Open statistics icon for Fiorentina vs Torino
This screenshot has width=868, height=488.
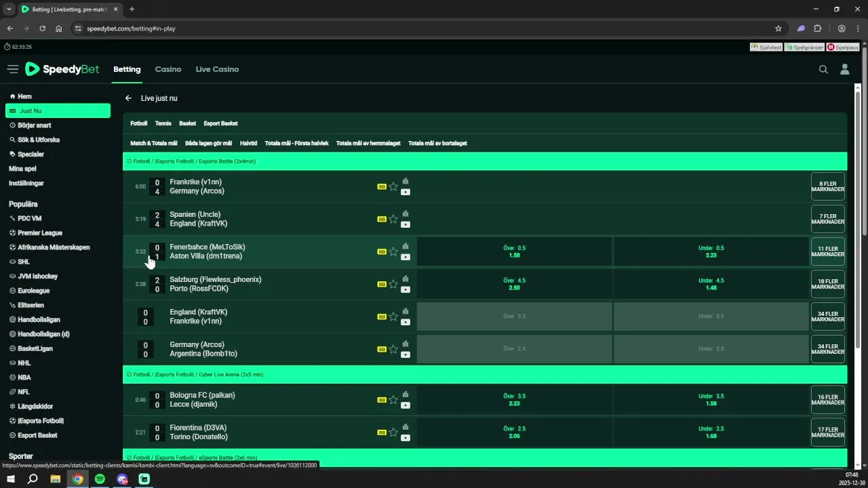[406, 427]
